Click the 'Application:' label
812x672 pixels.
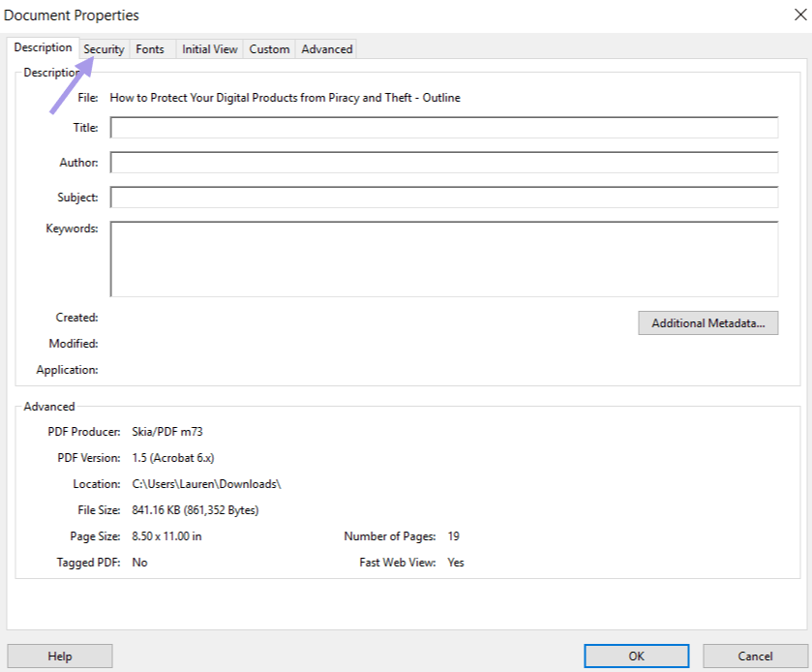67,370
